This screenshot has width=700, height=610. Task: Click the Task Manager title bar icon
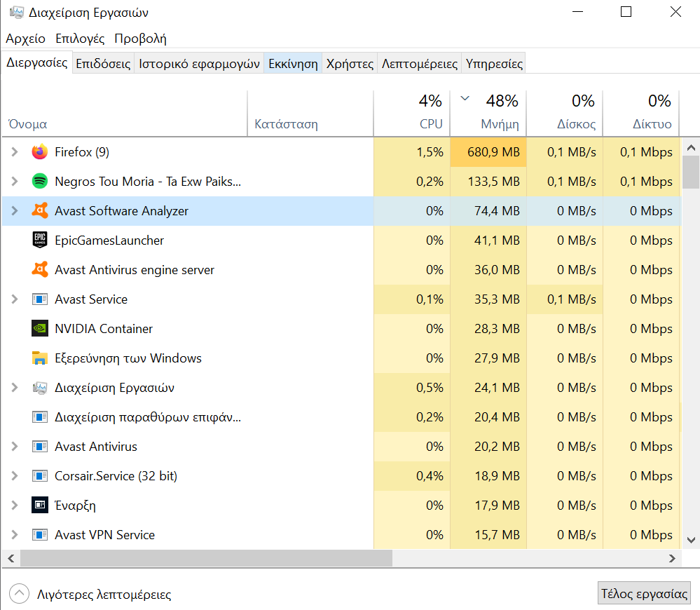[x=17, y=12]
